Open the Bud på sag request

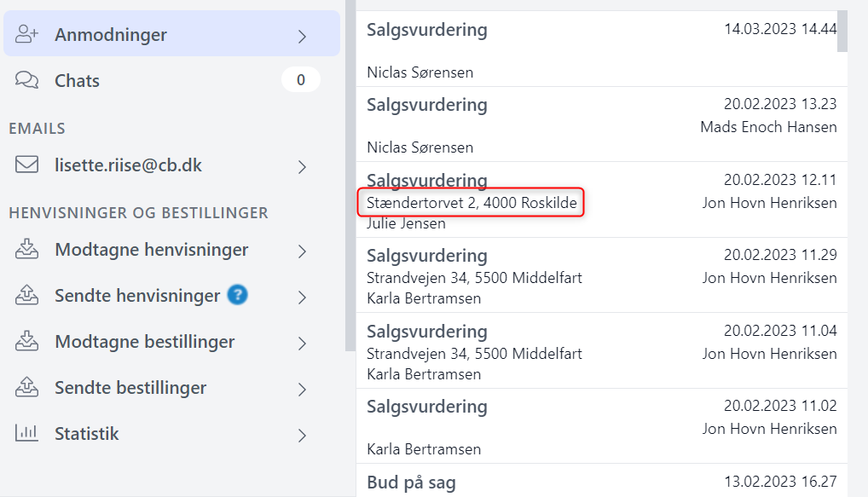(x=412, y=483)
